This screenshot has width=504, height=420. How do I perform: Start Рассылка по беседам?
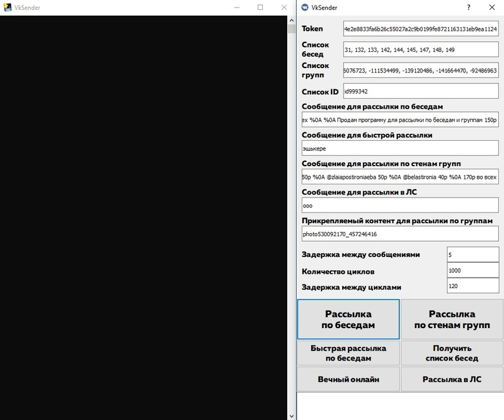[x=348, y=319]
